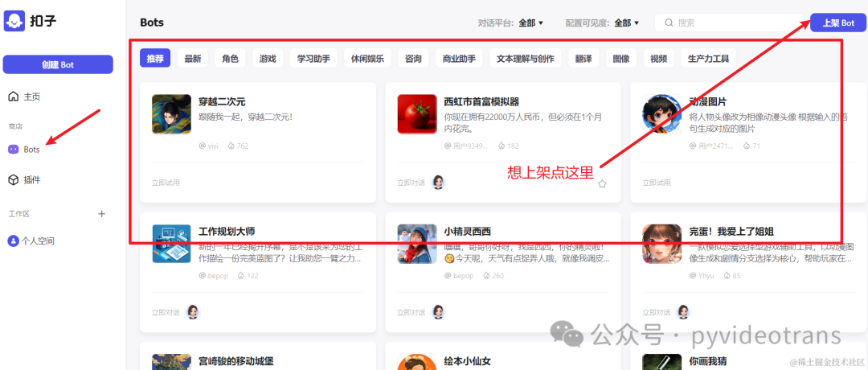Select the 最新 category tab

(x=193, y=58)
